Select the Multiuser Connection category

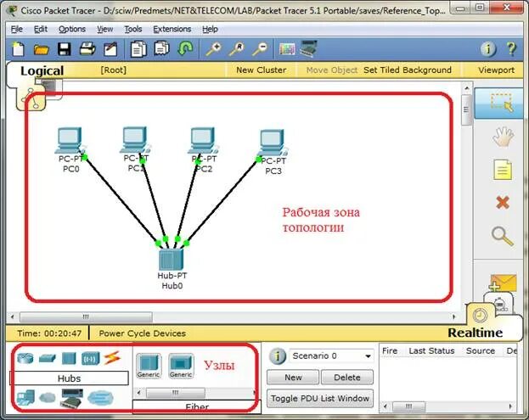(x=100, y=398)
